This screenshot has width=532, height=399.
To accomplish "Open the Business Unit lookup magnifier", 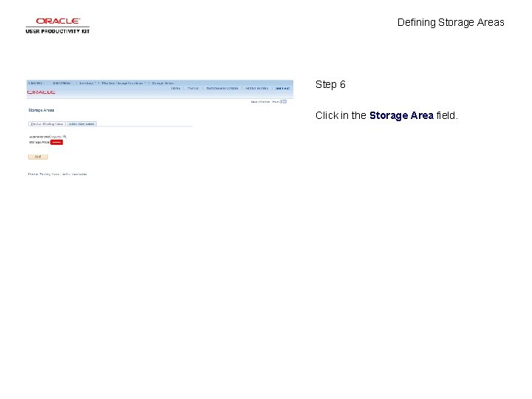I will coord(65,137).
